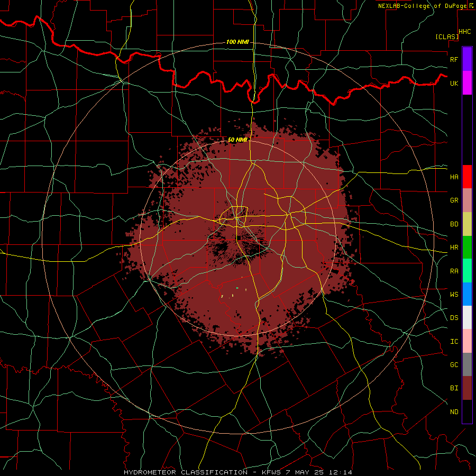Click the gray GC legend swatch
476x476 pixels.
coord(467,364)
